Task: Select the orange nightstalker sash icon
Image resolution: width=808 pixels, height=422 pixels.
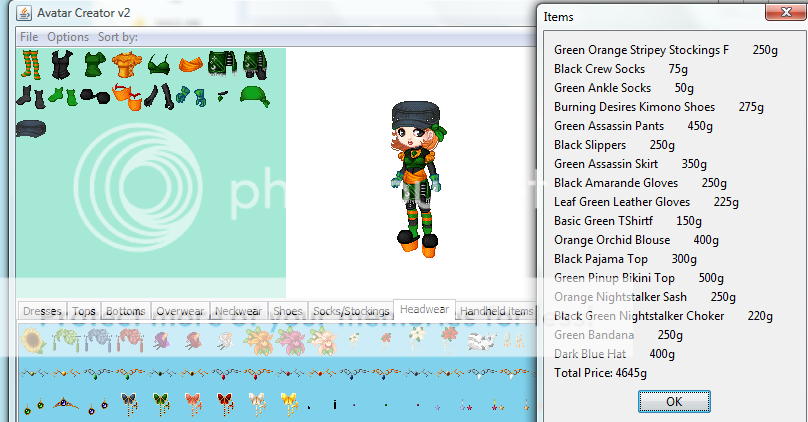Action: pos(190,65)
